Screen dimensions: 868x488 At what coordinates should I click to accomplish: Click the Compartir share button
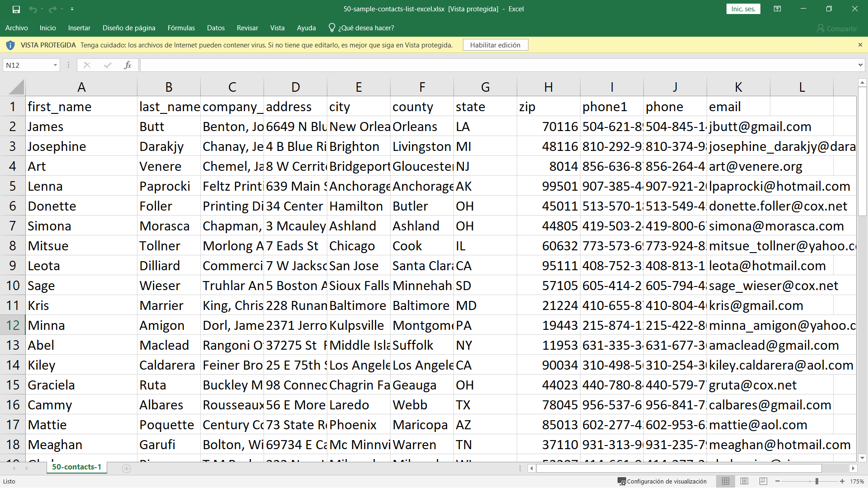pyautogui.click(x=837, y=28)
